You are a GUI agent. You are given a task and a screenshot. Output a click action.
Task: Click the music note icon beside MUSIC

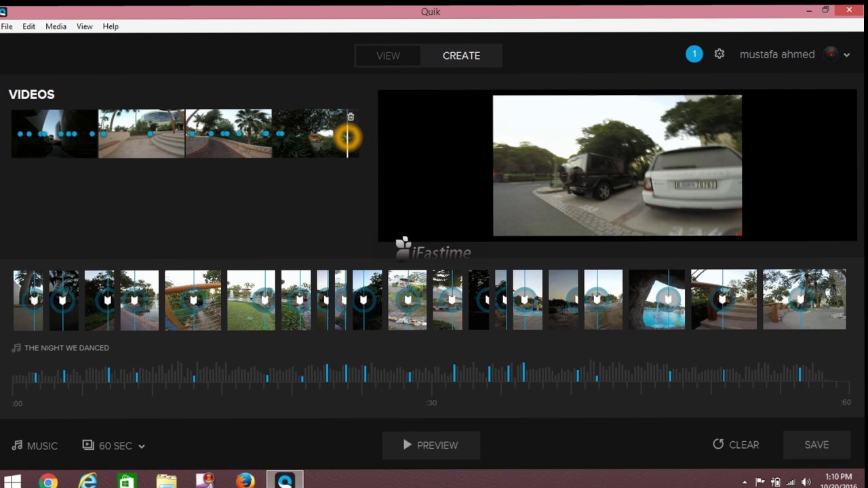click(17, 445)
